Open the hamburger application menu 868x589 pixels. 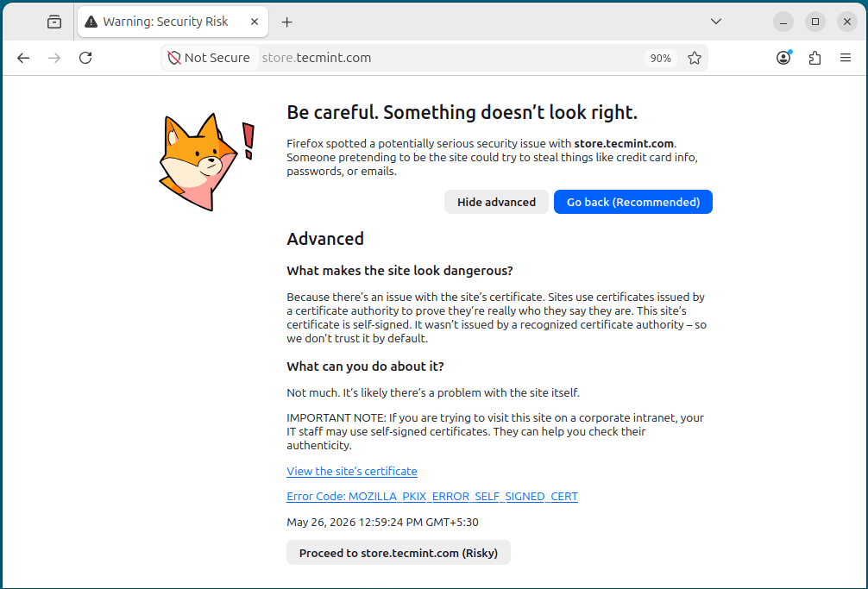tap(846, 58)
